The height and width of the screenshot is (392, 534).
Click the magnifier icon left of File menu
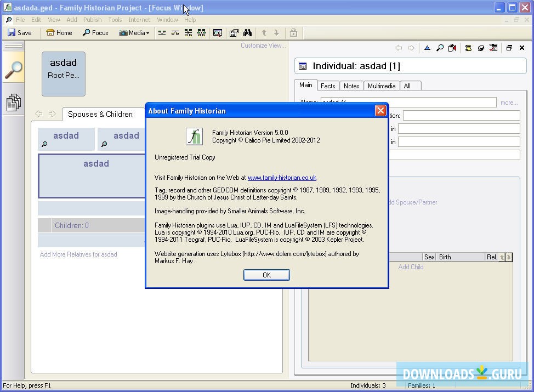click(x=9, y=20)
